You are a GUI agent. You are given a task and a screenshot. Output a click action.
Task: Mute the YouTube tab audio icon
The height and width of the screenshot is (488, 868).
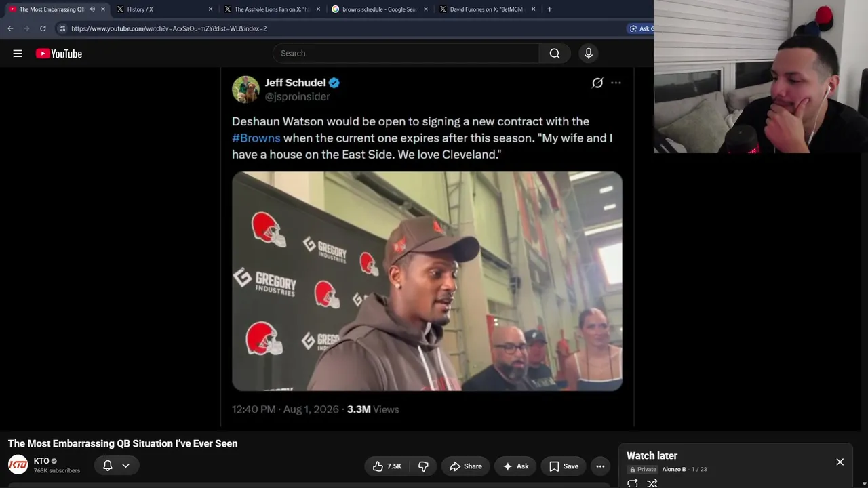tap(92, 9)
